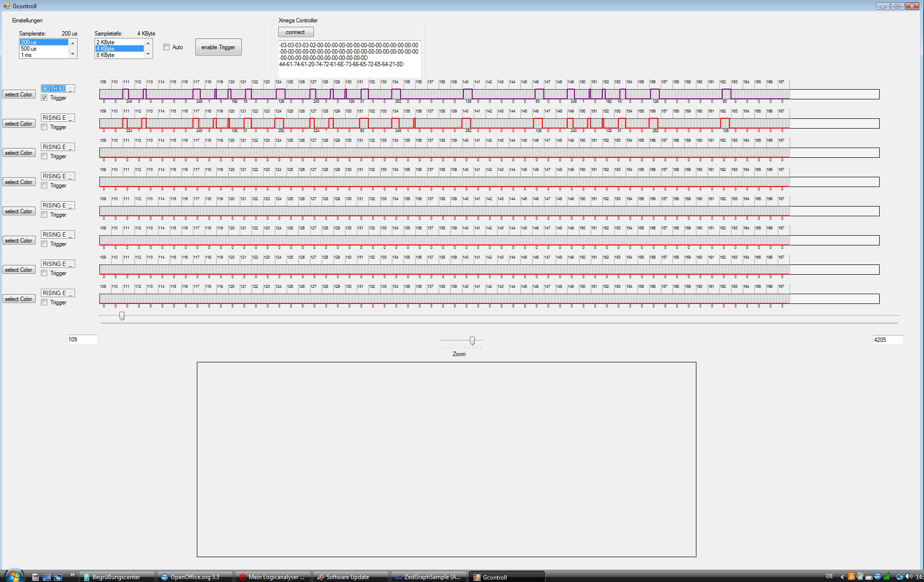Click the DE language indicator in taskbar
Screen dimensions: 924x582
tap(829, 577)
